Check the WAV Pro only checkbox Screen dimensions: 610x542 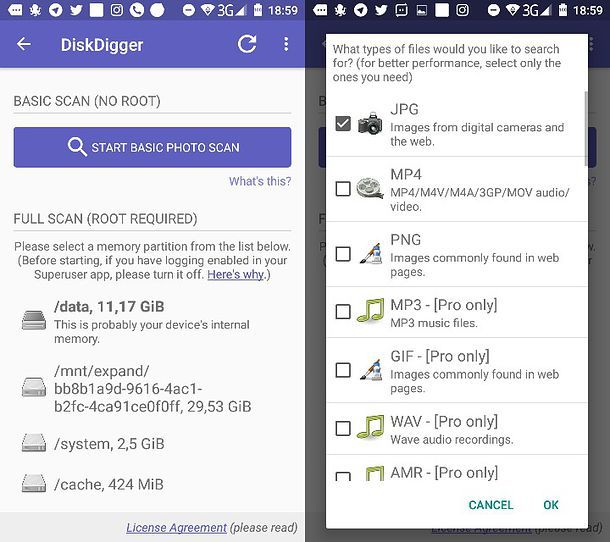[343, 428]
